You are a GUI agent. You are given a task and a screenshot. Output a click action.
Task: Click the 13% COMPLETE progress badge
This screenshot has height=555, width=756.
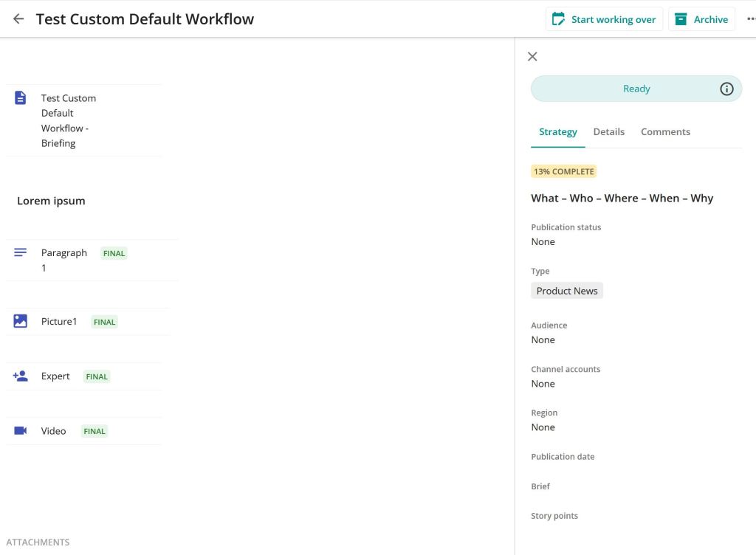coord(563,171)
